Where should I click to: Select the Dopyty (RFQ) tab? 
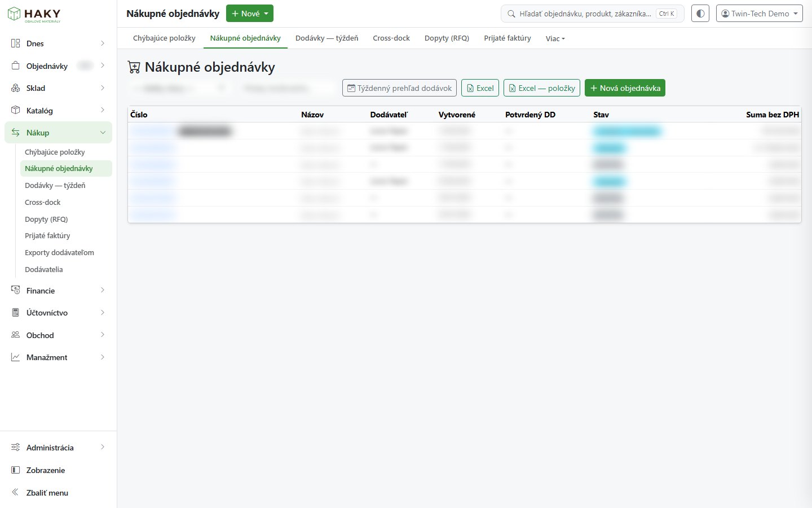[447, 38]
